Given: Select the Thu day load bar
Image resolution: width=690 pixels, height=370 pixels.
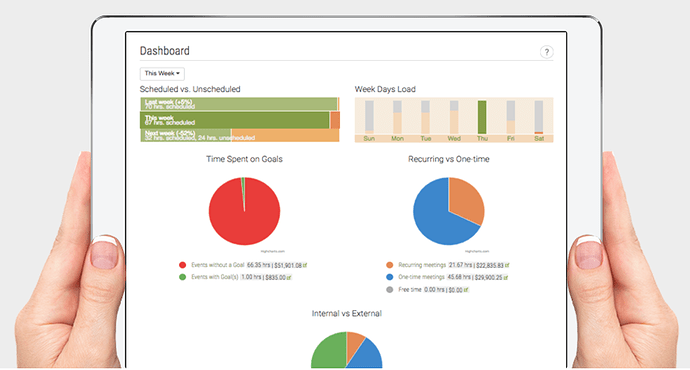Looking at the screenshot, I should pyautogui.click(x=482, y=117).
